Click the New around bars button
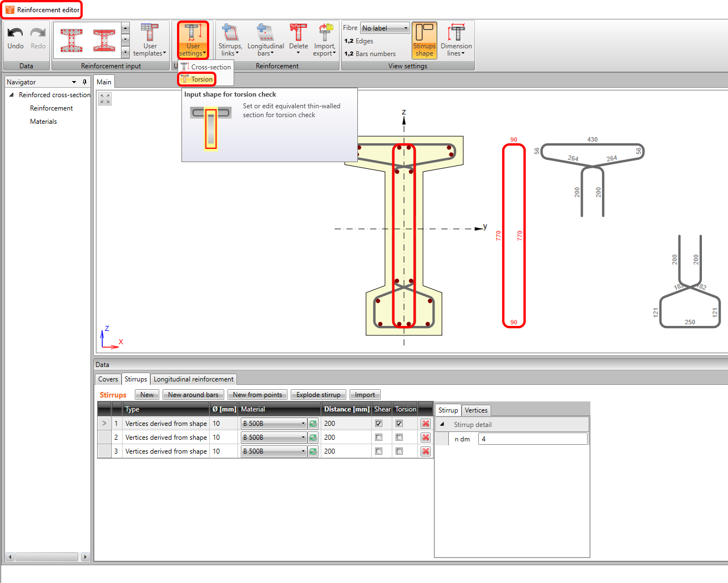Viewport: 728px width, 583px height. coord(193,395)
